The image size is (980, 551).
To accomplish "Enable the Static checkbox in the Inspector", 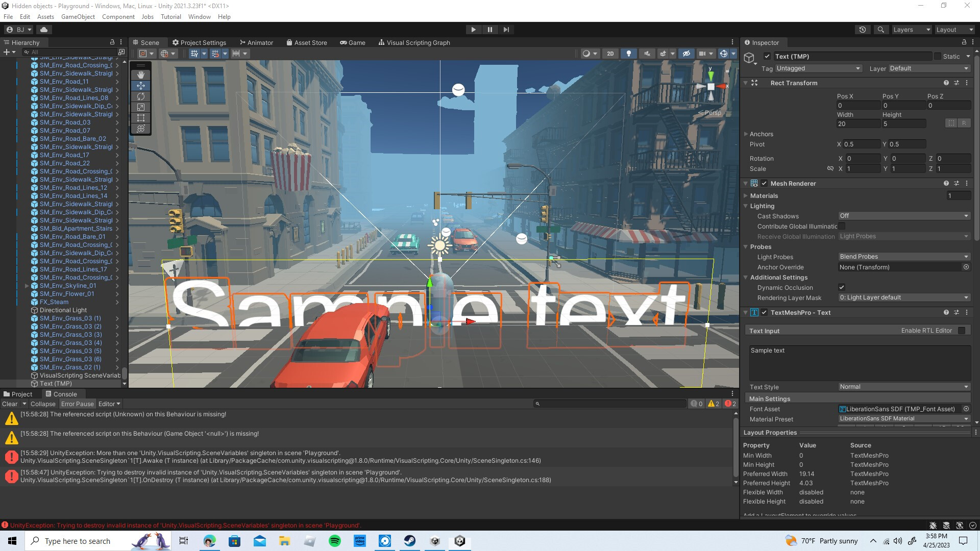I will pos(937,57).
